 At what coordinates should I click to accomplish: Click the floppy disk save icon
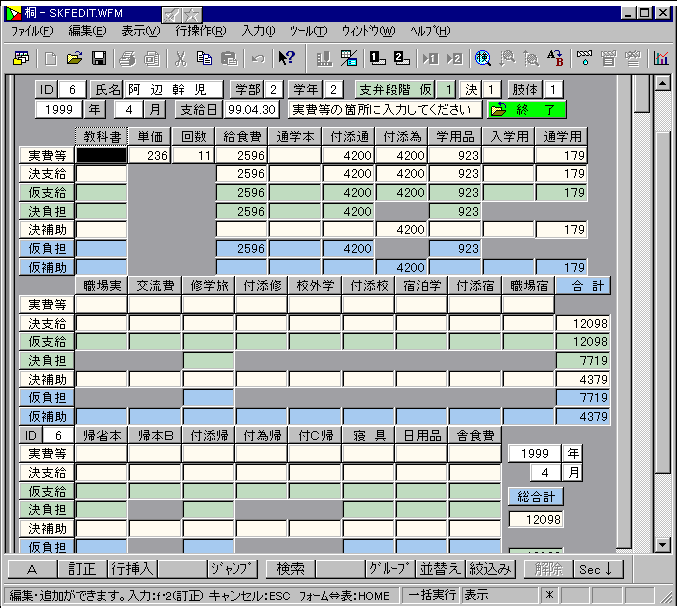(99, 58)
